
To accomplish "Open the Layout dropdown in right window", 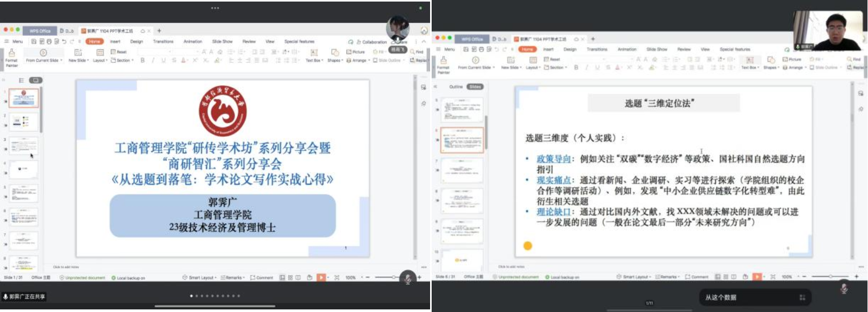I will click(533, 68).
